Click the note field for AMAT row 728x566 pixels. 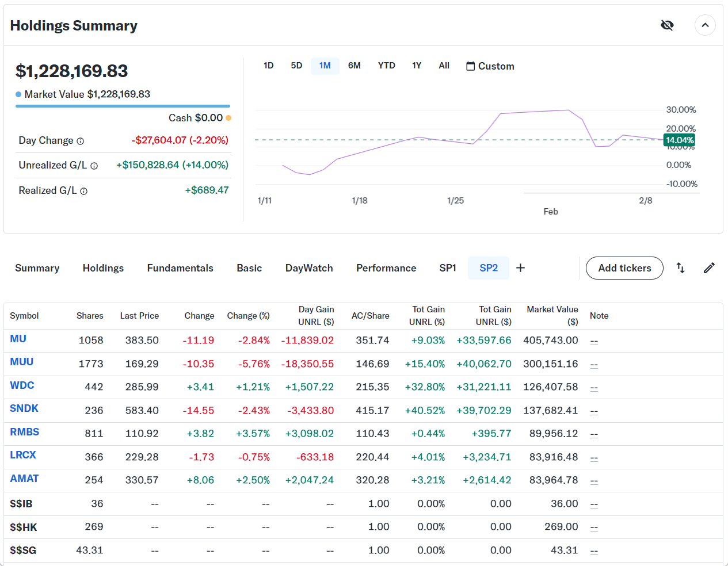click(x=594, y=481)
